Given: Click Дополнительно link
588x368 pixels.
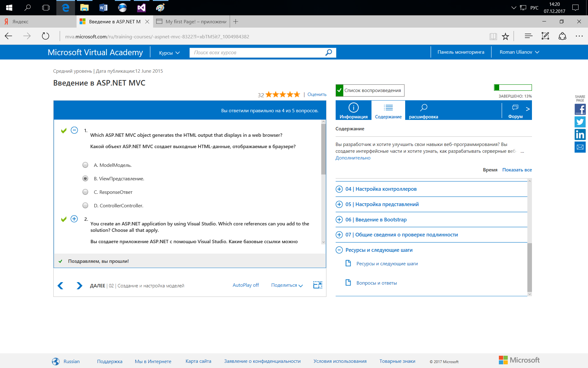Looking at the screenshot, I should coord(353,158).
